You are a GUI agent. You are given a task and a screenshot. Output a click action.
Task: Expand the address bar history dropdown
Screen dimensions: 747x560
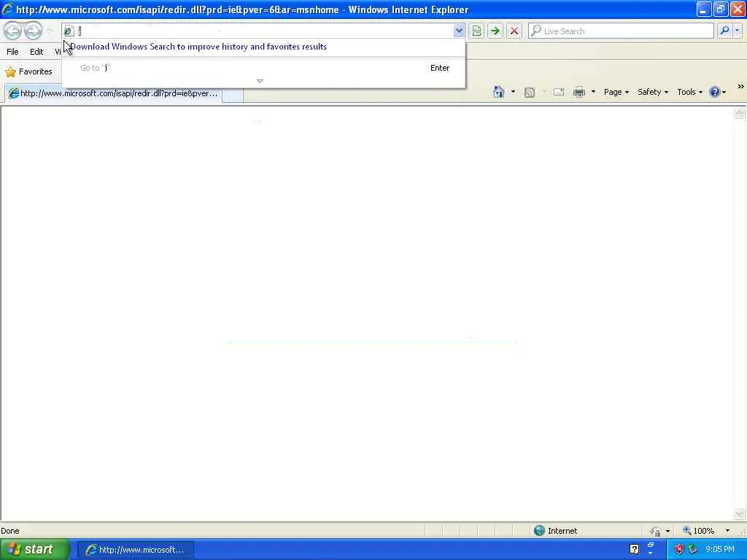click(459, 31)
